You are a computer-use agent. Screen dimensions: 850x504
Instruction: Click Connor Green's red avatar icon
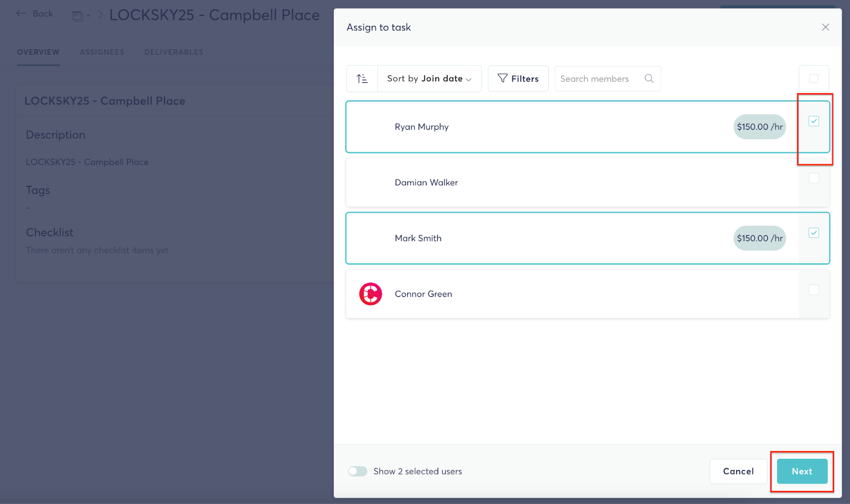pos(370,294)
